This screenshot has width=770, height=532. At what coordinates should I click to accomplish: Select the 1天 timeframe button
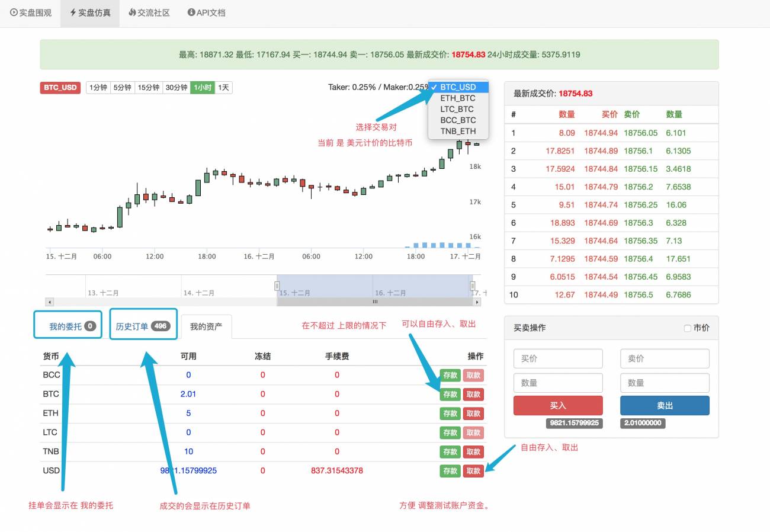pyautogui.click(x=223, y=87)
